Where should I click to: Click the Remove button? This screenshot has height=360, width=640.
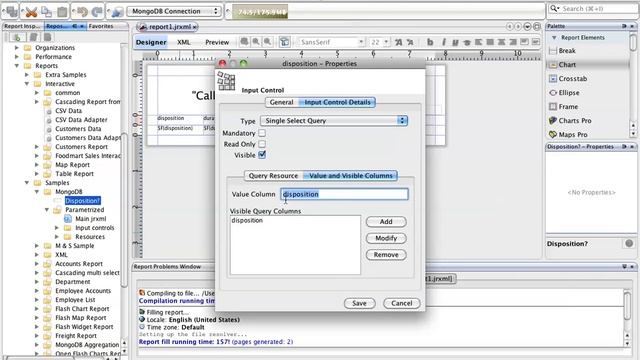[x=386, y=255]
